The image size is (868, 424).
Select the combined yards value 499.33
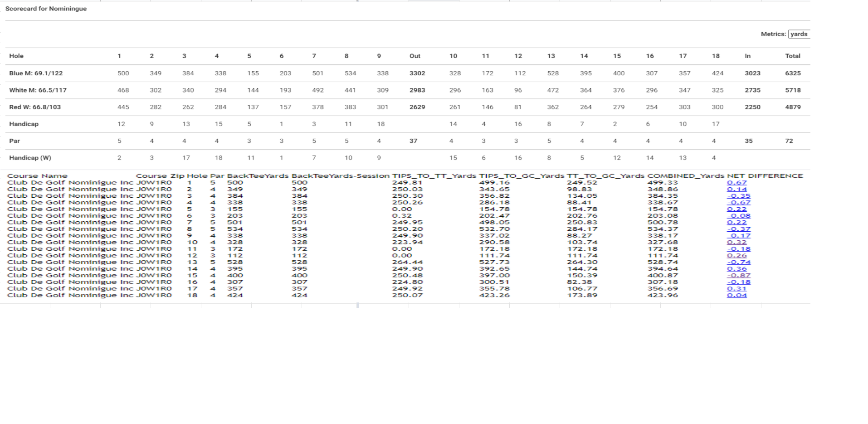[663, 183]
